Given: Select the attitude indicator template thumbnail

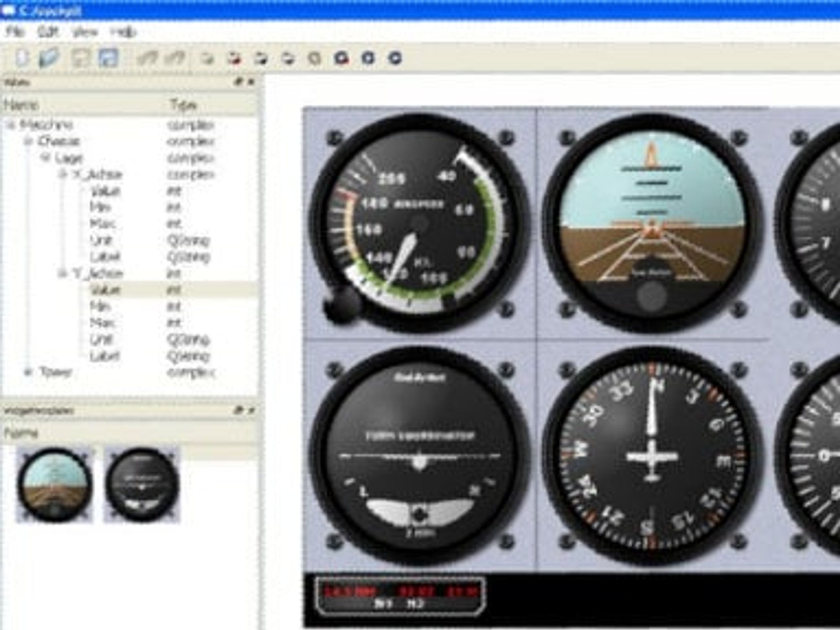Looking at the screenshot, I should click(55, 485).
